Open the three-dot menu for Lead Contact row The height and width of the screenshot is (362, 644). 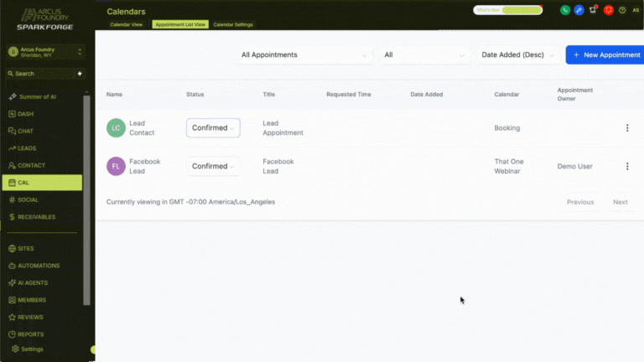tap(626, 128)
